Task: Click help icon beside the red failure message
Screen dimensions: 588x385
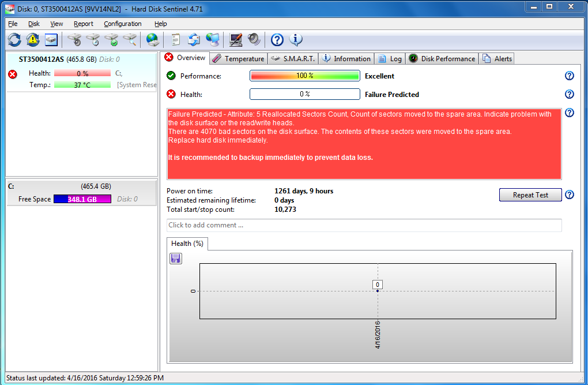Action: [569, 113]
